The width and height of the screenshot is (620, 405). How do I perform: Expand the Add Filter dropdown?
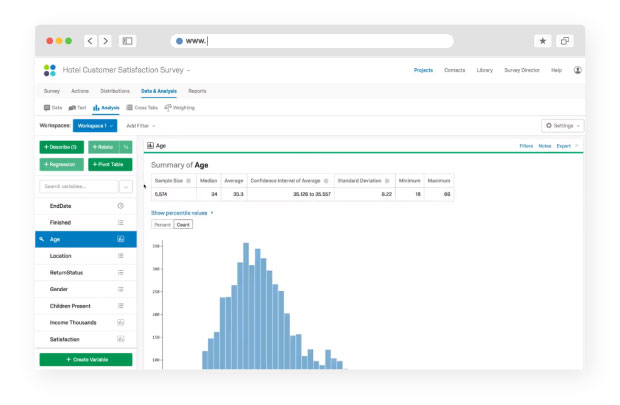pyautogui.click(x=140, y=126)
